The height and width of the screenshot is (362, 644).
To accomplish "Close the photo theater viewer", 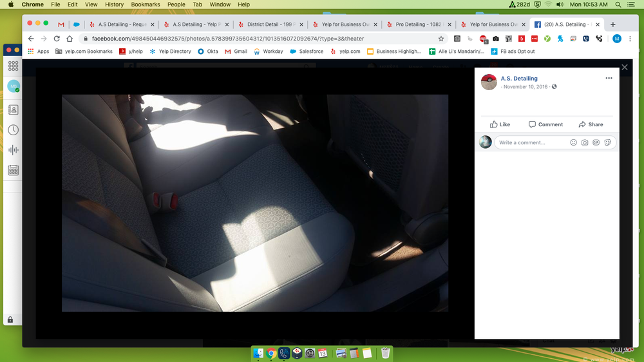I will click(x=624, y=67).
